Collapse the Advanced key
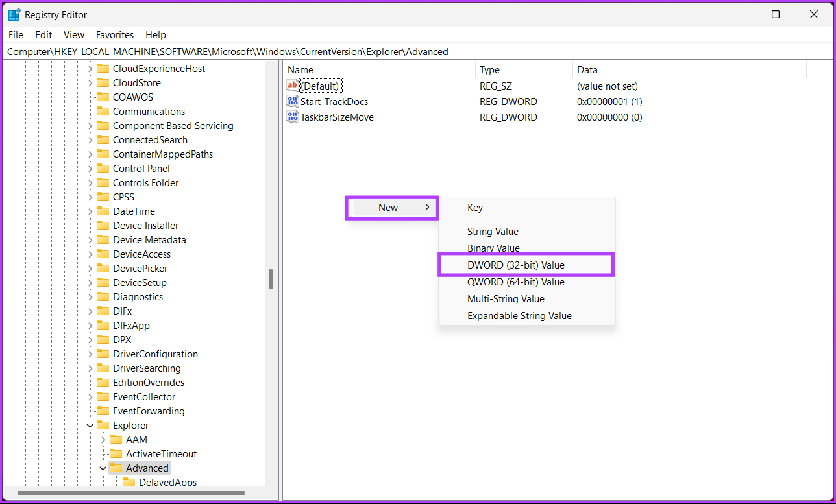836x504 pixels. [103, 468]
